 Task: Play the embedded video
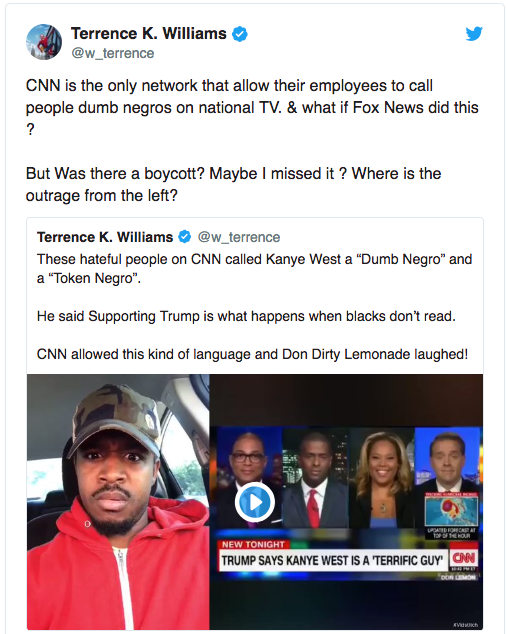coord(255,502)
